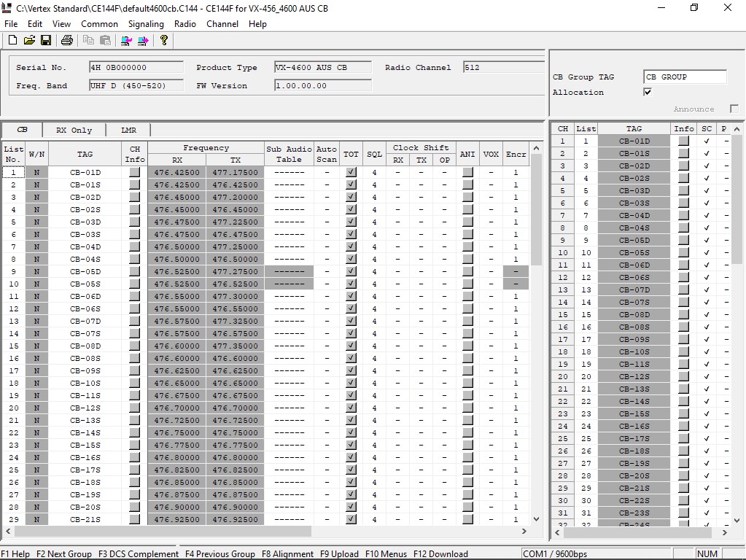Screen dimensions: 746x560
Task: Toggle the Allocation checkbox
Action: pyautogui.click(x=648, y=92)
